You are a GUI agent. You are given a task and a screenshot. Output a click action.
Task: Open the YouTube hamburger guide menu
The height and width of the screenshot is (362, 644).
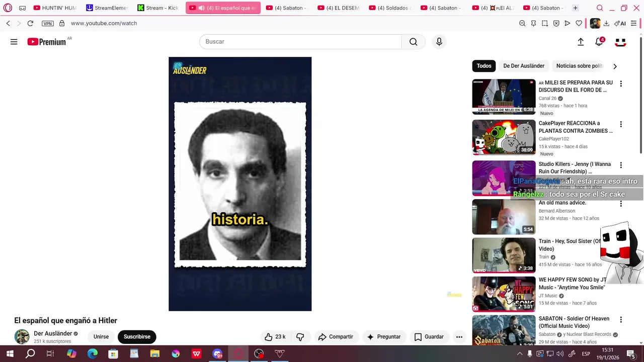[x=14, y=42]
